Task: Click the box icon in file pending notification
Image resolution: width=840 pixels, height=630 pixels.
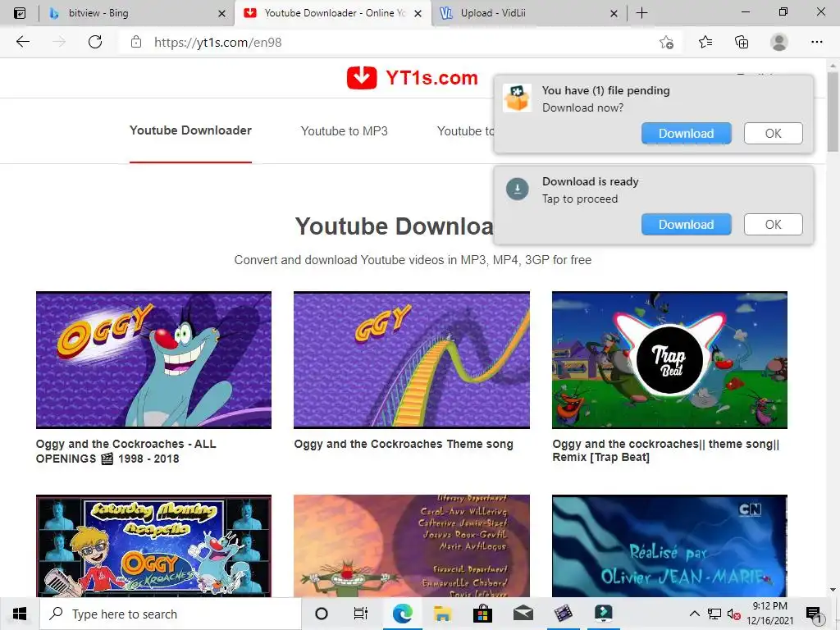Action: point(517,98)
